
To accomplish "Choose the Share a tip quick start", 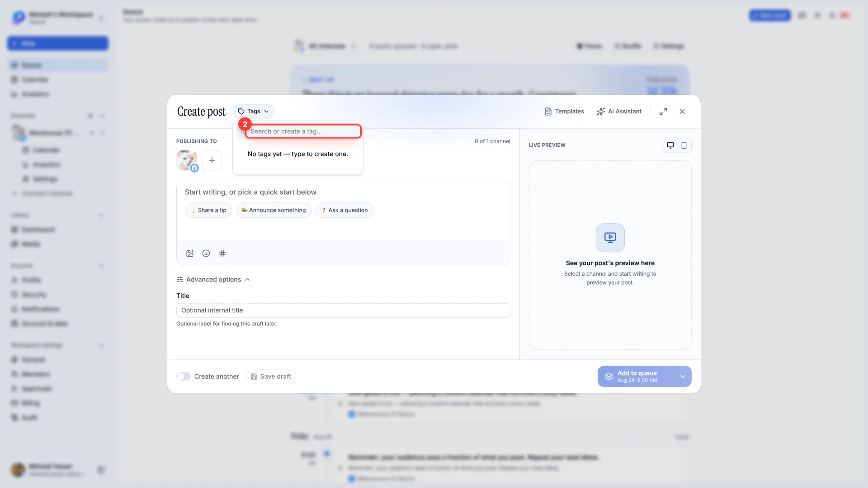I will click(208, 210).
